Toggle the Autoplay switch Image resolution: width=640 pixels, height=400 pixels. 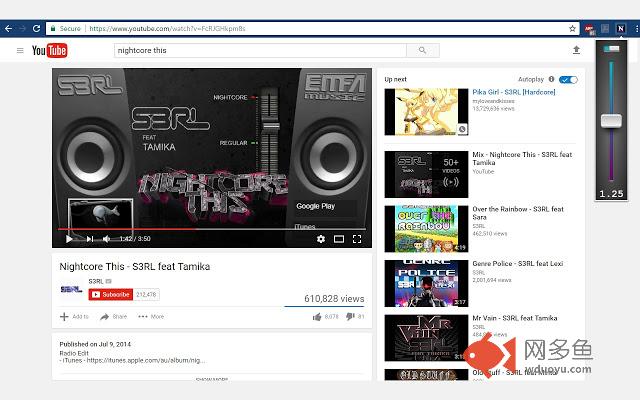[x=568, y=80]
